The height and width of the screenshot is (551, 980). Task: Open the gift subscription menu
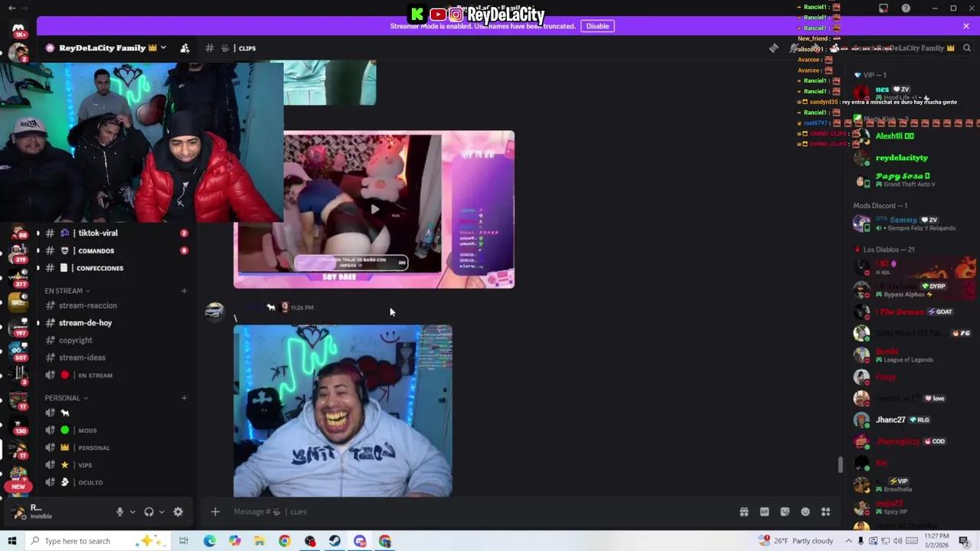point(743,511)
